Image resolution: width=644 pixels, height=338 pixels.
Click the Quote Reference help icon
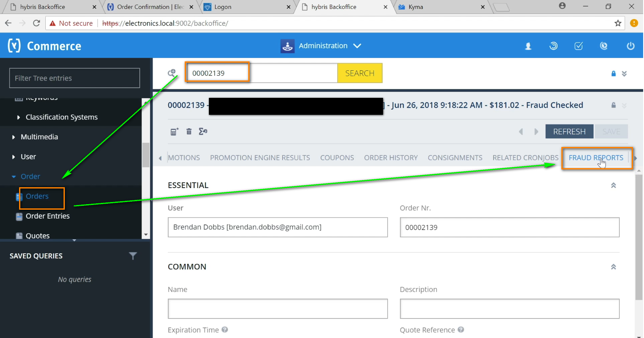click(x=461, y=330)
